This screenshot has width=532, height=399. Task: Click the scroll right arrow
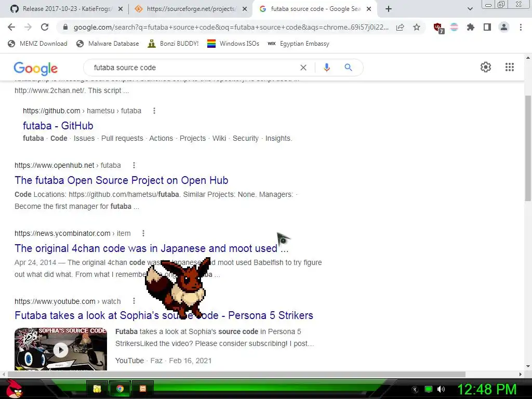click(521, 374)
